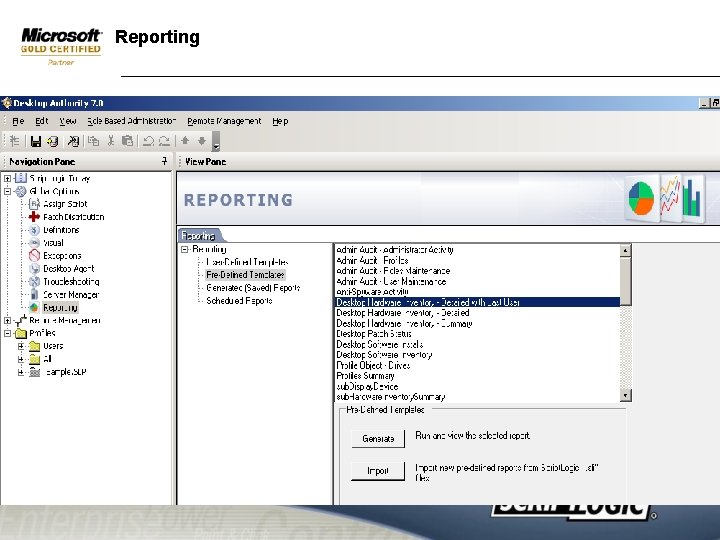Select the Reporting tab in View Pane
The image size is (720, 540).
(x=199, y=236)
